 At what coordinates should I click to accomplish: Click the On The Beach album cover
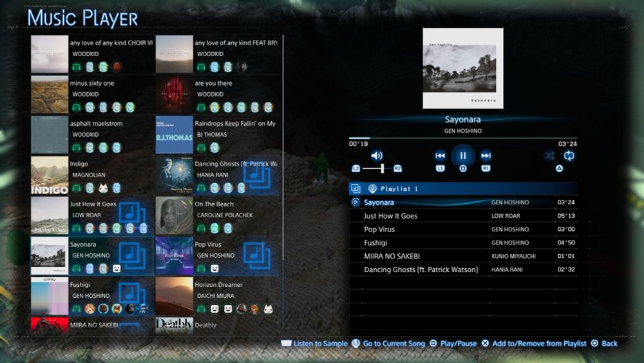click(x=174, y=215)
